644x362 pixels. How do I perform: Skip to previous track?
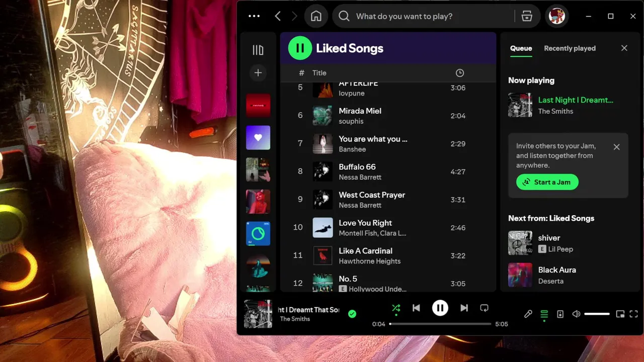point(416,308)
